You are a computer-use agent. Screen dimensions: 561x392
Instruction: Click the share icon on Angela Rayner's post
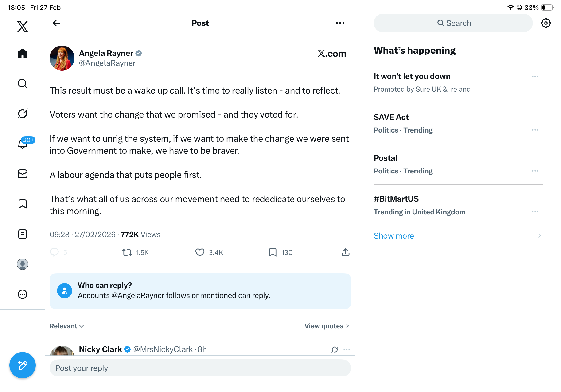point(345,252)
